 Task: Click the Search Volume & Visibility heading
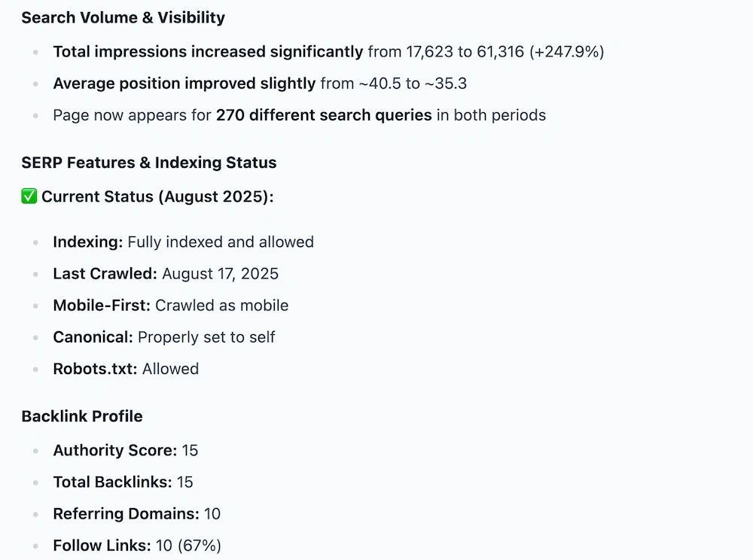pos(123,18)
